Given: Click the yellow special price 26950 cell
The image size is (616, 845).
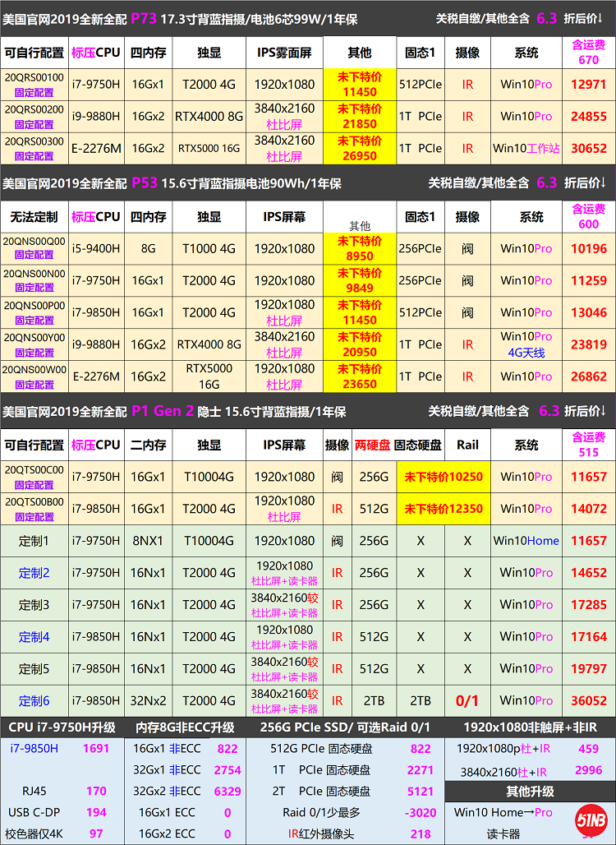Looking at the screenshot, I should [360, 148].
